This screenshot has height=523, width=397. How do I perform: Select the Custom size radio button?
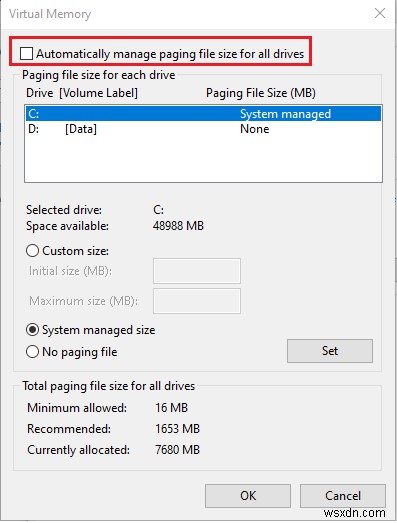tap(32, 251)
